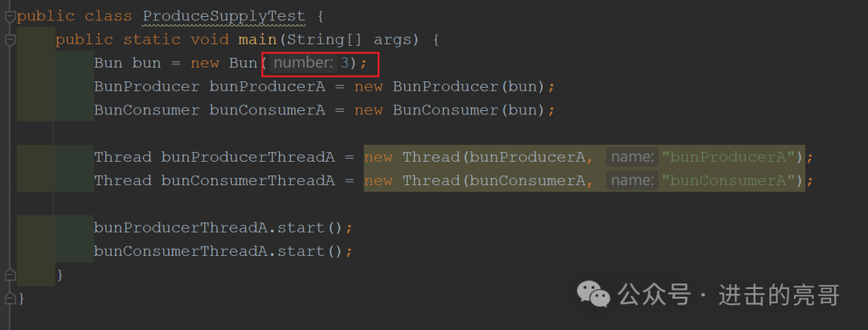Click bunProducerThreadA.start() call
The height and width of the screenshot is (330, 868).
coord(223,228)
